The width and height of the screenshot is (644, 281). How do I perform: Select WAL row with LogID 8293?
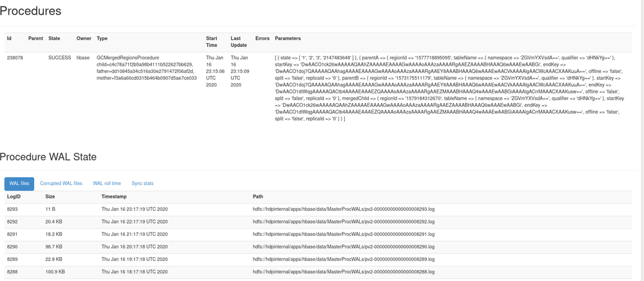click(12, 209)
